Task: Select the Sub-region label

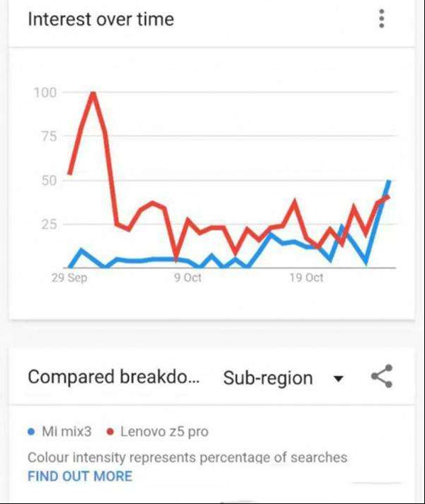Action: coord(268,378)
